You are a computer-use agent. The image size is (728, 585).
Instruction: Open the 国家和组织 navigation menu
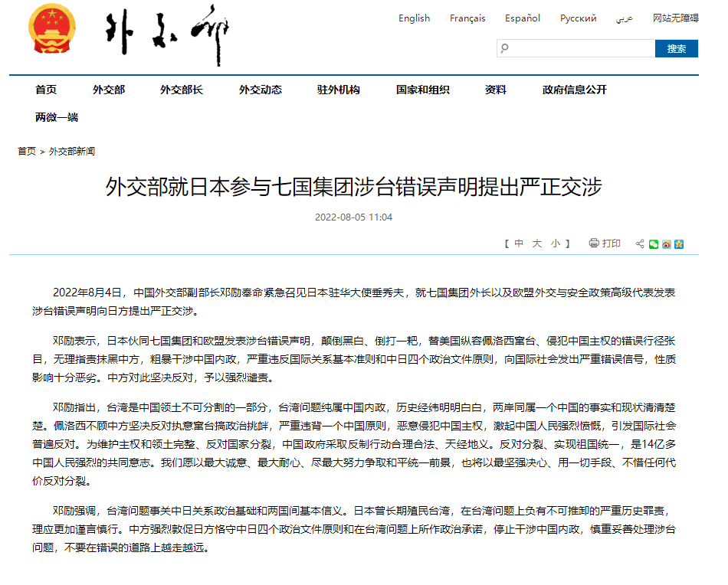pos(422,90)
